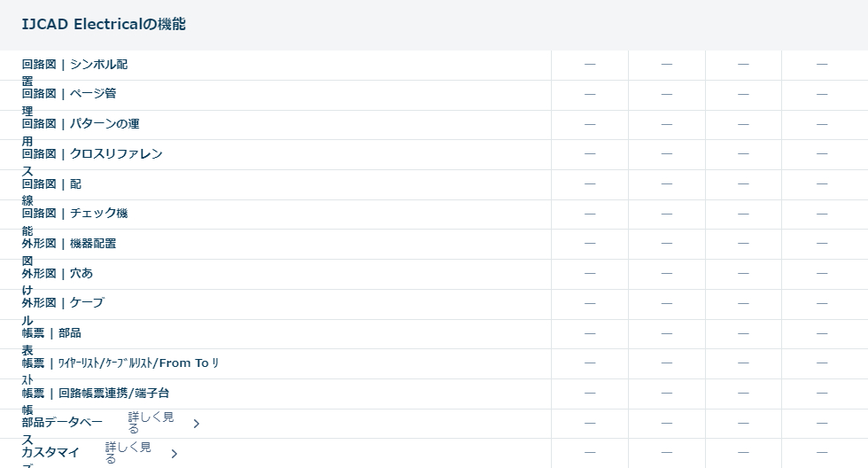
Task: Click the カスタマイズ row title text
Action: [x=50, y=453]
